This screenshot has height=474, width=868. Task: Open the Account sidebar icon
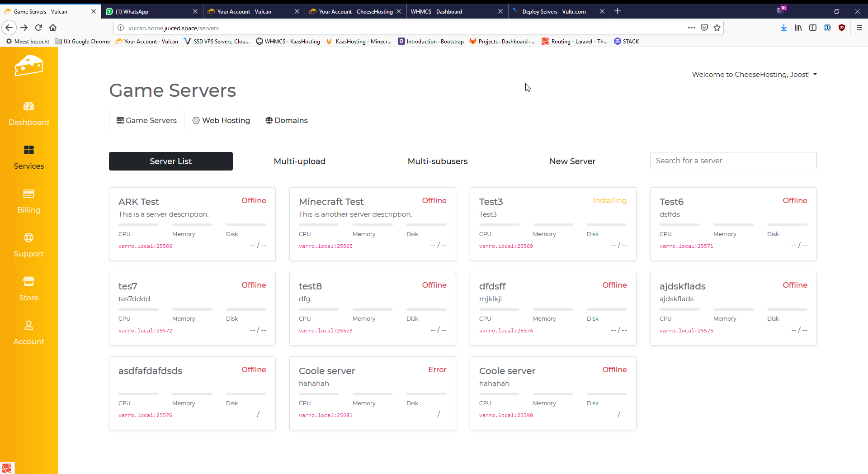28,326
